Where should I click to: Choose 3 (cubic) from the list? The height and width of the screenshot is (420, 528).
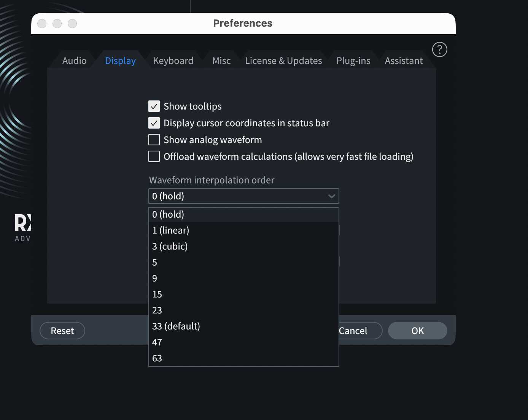(x=170, y=247)
